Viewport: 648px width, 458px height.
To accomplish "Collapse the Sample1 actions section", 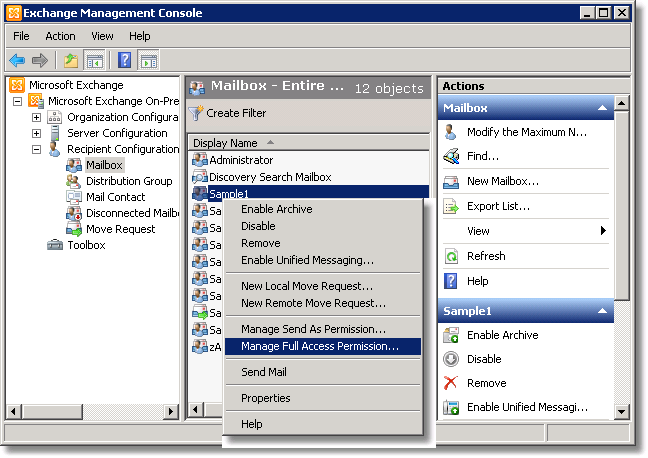I will pyautogui.click(x=603, y=311).
